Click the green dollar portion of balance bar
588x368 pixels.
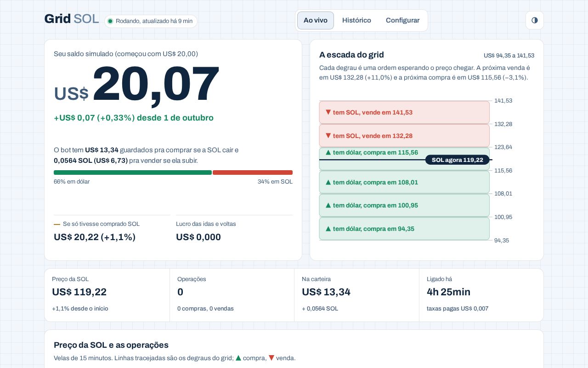[x=133, y=172]
